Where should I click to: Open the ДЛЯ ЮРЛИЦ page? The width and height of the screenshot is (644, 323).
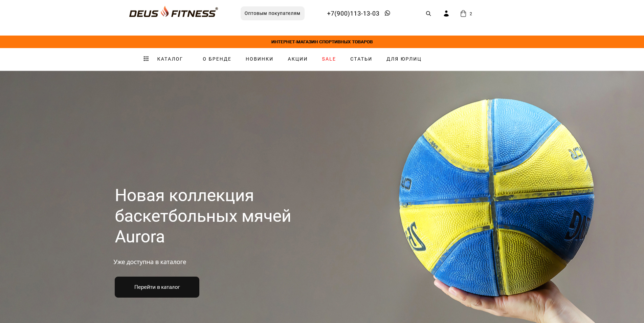click(404, 59)
